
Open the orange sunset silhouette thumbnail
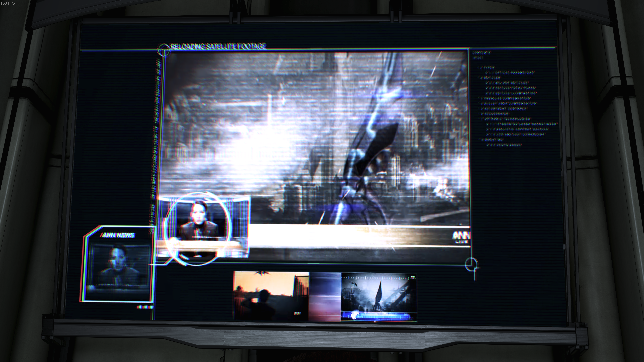pyautogui.click(x=271, y=296)
